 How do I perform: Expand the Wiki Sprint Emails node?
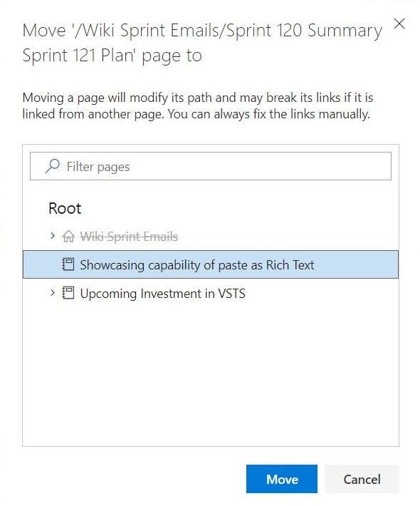53,236
